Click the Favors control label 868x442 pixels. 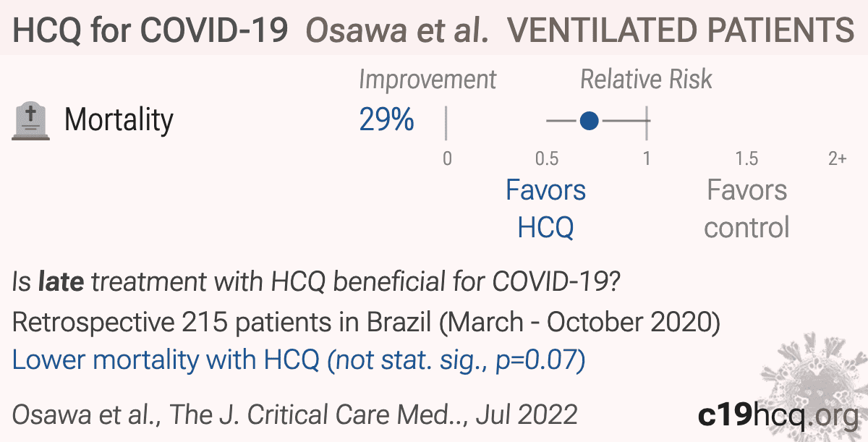[746, 209]
